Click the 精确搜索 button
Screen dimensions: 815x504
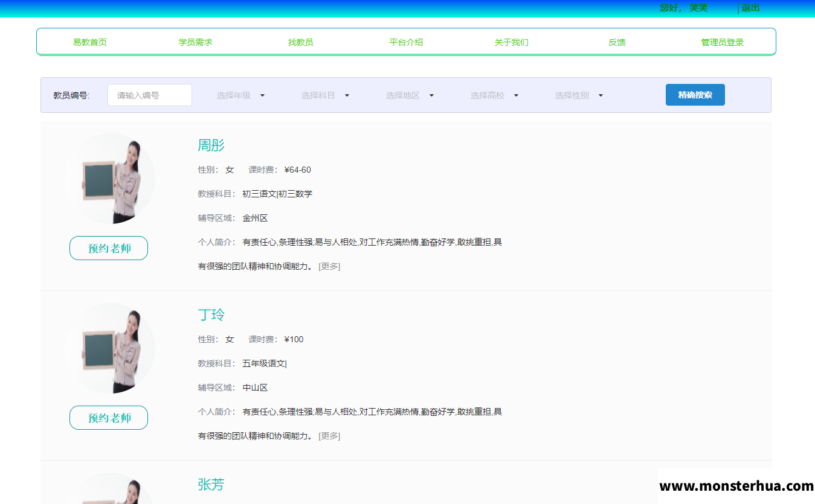(x=695, y=95)
